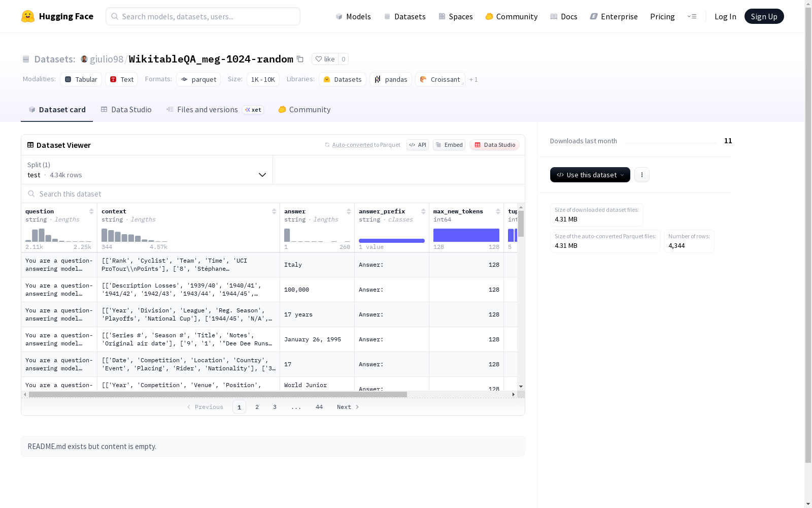
Task: Switch to the Community tab
Action: pyautogui.click(x=304, y=110)
